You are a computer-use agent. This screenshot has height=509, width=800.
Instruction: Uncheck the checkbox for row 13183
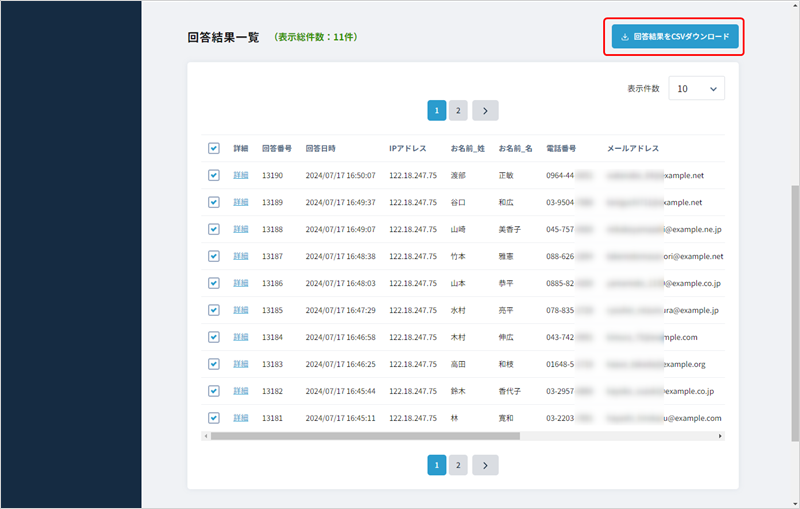[x=214, y=364]
